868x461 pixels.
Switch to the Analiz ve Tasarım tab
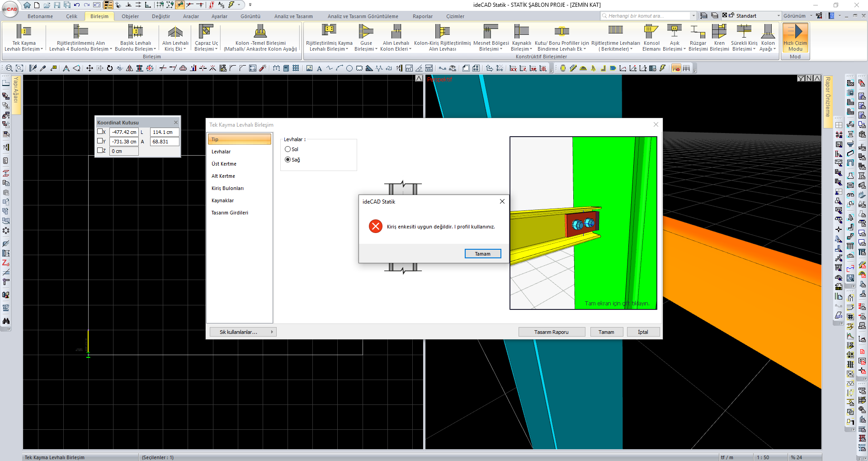click(293, 16)
